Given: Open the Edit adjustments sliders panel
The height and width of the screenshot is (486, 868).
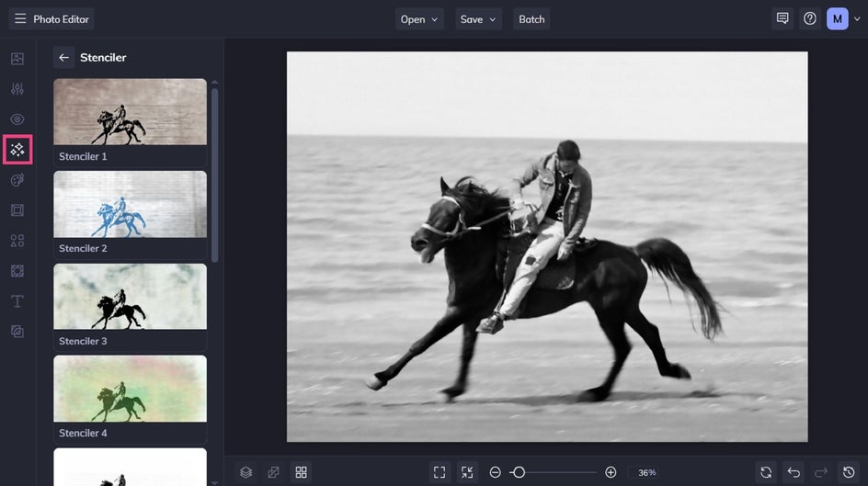Looking at the screenshot, I should (x=17, y=89).
